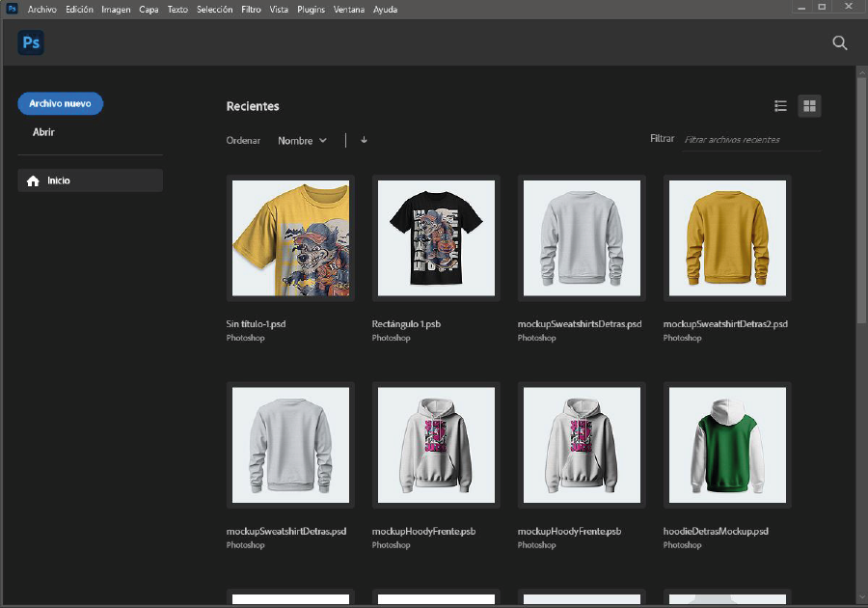Click the Ordenar label
Screen dimensions: 868x608
(x=243, y=141)
